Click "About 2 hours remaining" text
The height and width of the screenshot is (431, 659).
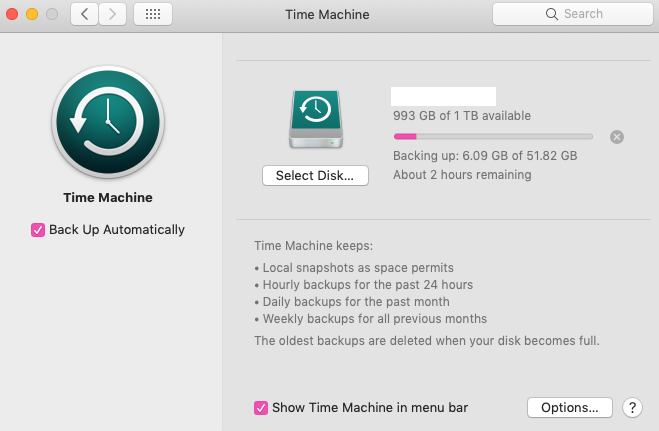462,175
